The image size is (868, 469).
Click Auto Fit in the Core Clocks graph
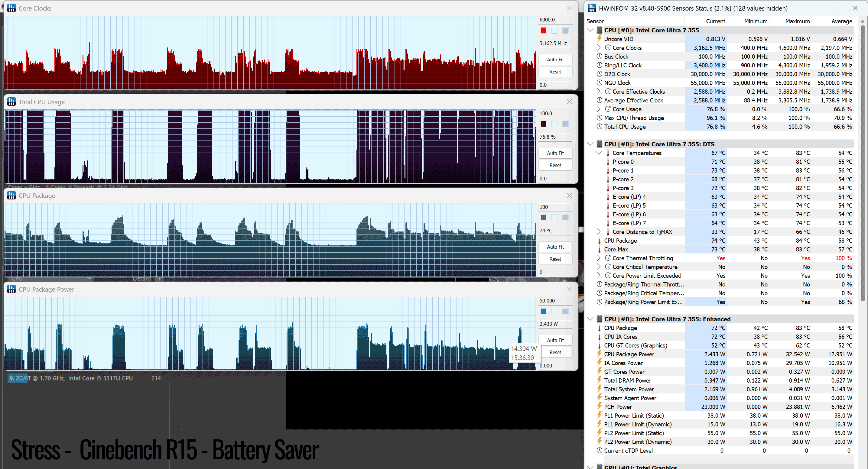coord(555,60)
